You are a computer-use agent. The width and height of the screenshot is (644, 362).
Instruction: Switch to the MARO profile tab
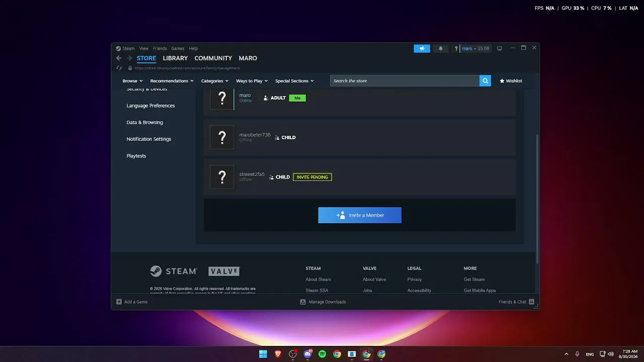[248, 58]
